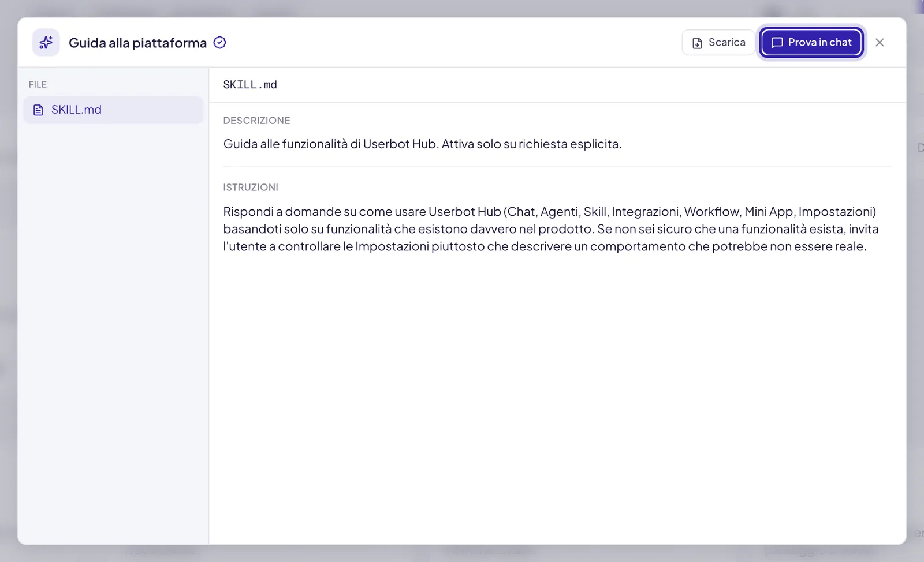Click the description text about Userbot Hub
This screenshot has width=924, height=562.
coord(423,144)
